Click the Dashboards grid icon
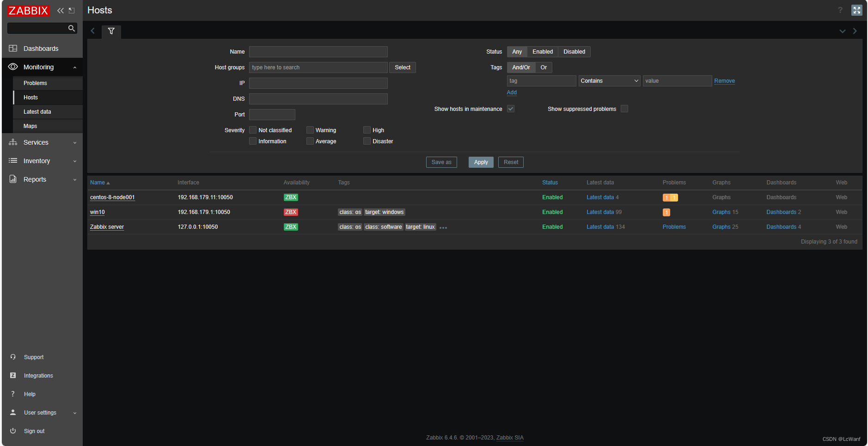 (13, 49)
